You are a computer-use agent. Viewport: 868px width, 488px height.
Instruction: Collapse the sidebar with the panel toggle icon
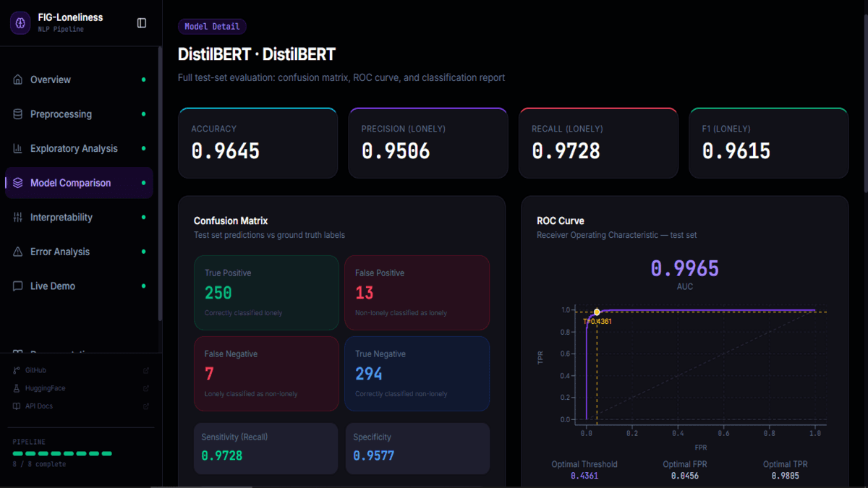(142, 23)
